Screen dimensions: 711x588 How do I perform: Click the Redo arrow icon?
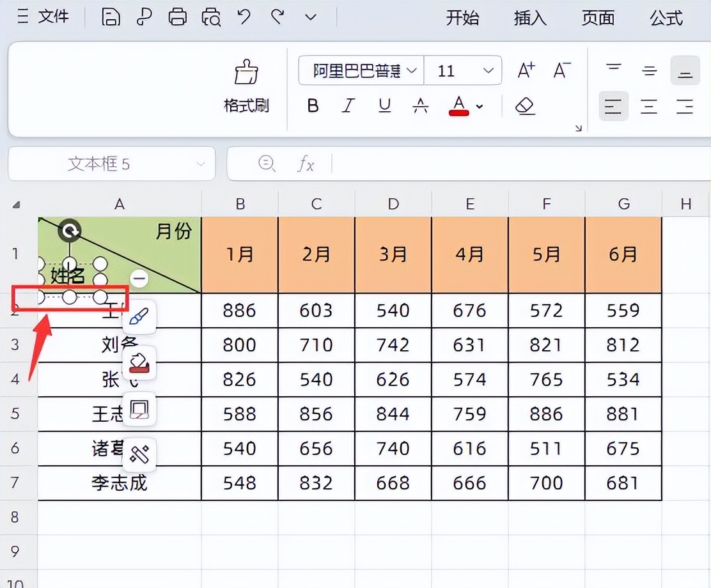(x=277, y=17)
